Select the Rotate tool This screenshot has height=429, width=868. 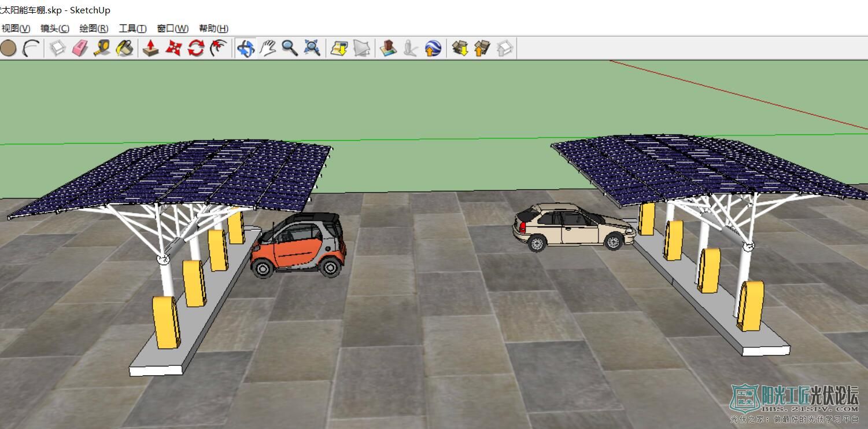tap(196, 48)
